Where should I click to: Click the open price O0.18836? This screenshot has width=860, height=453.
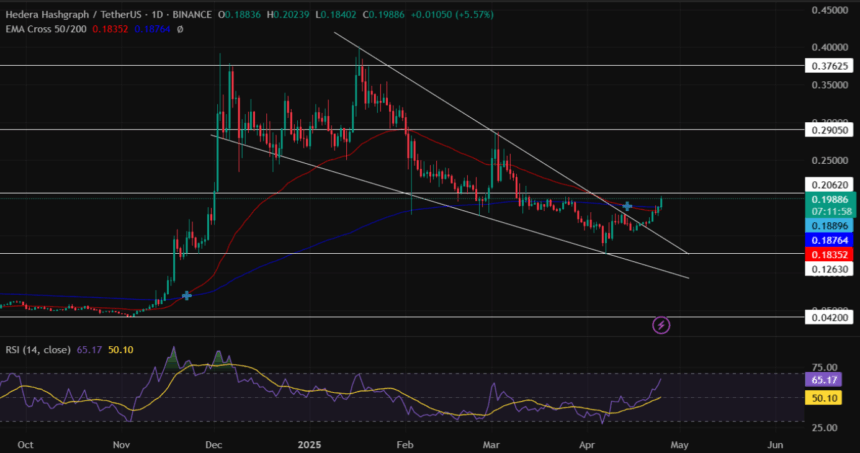240,15
